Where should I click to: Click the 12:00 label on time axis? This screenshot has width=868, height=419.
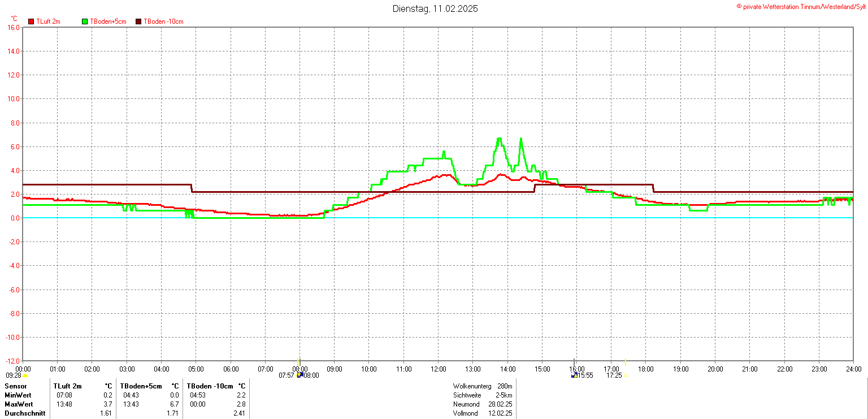point(438,369)
